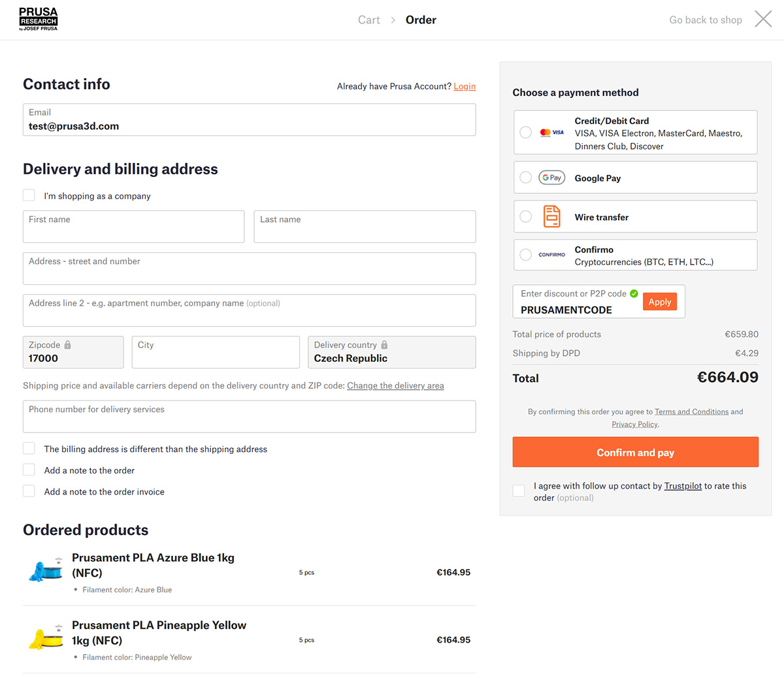Apply the discount code
The height and width of the screenshot is (678, 784).
click(x=659, y=302)
